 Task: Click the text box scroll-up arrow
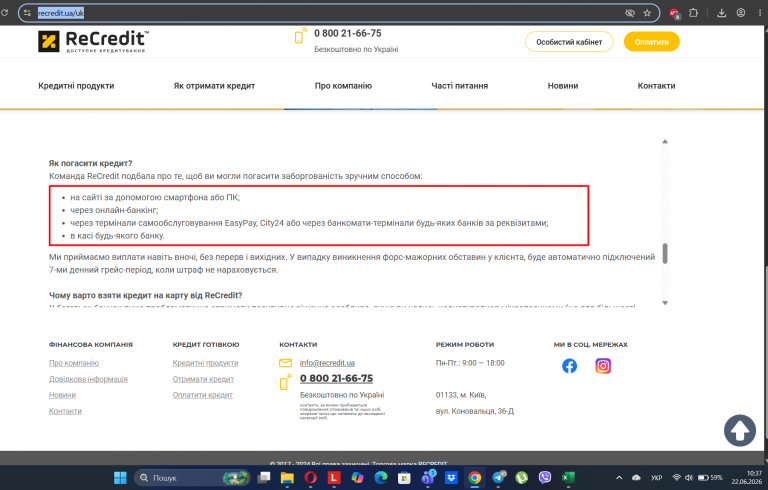point(665,142)
